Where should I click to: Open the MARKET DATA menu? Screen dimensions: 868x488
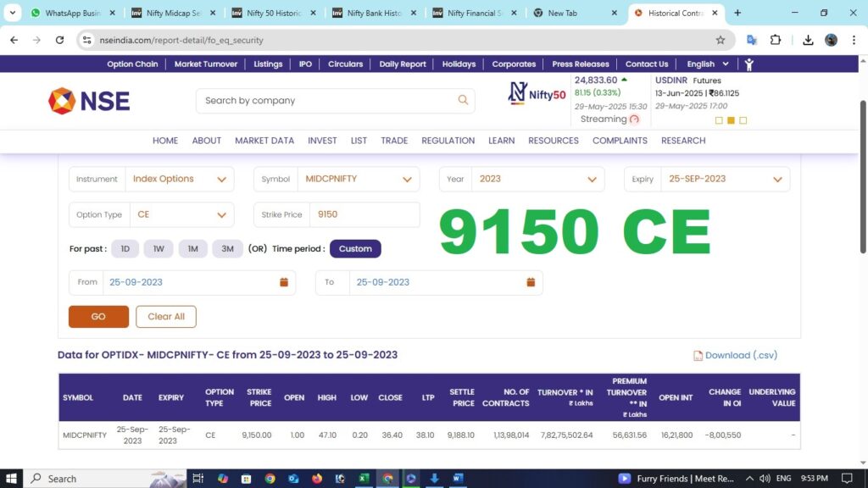click(x=264, y=141)
